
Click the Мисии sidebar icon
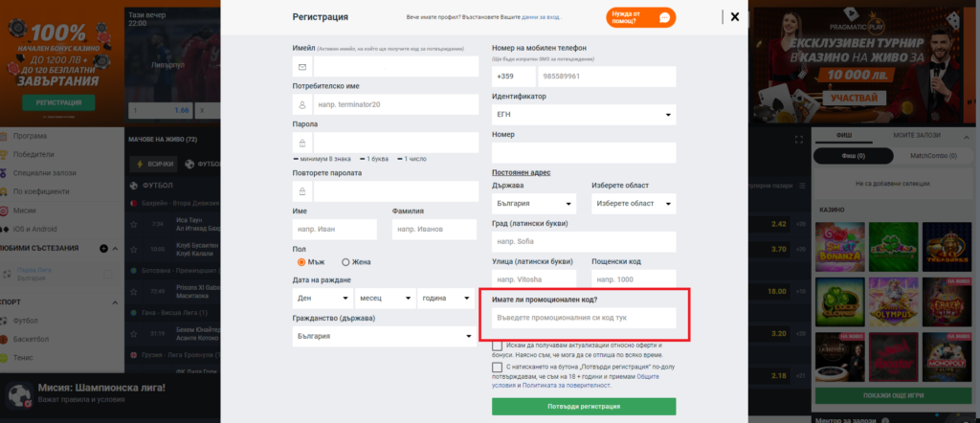click(x=5, y=211)
